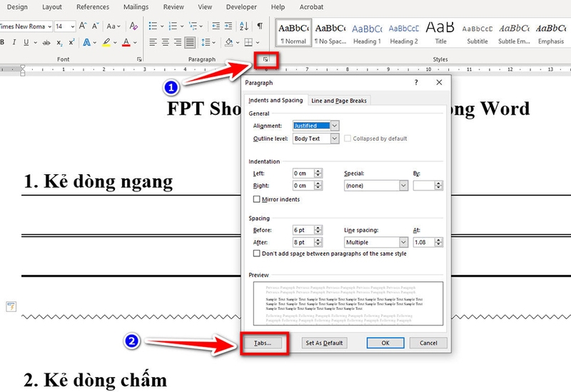
Task: Click the Text Effects icon
Action: [86, 42]
